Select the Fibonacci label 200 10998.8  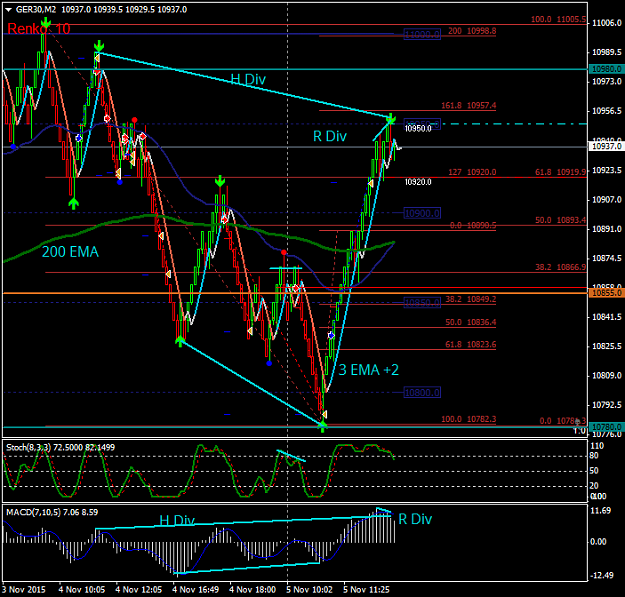(472, 31)
